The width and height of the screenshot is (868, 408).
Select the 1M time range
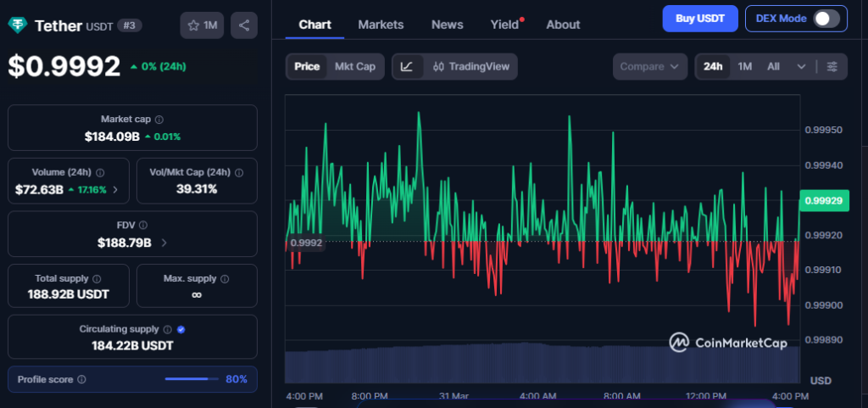(x=744, y=66)
